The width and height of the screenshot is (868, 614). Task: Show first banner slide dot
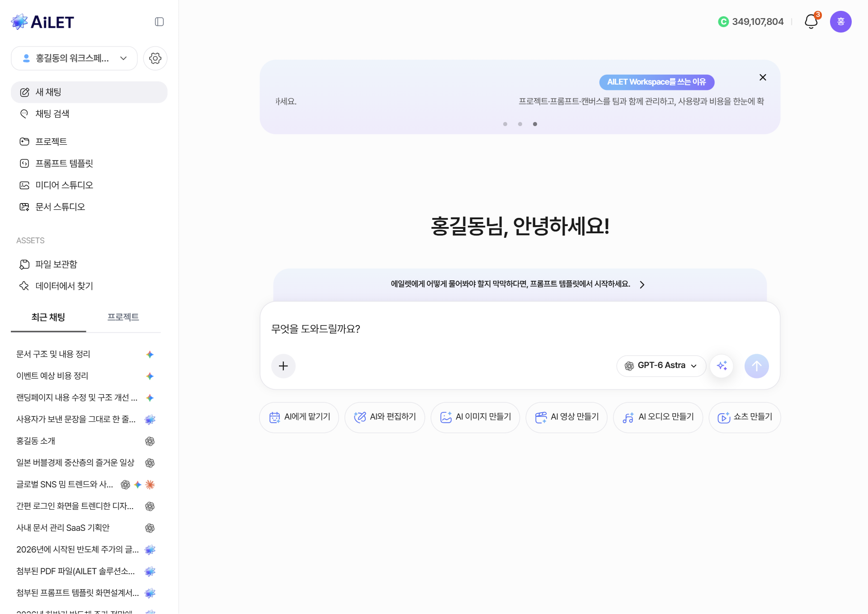(x=505, y=124)
